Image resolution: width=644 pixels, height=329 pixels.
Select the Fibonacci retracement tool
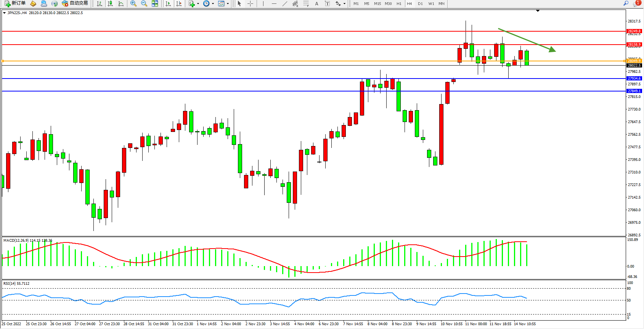[306, 3]
